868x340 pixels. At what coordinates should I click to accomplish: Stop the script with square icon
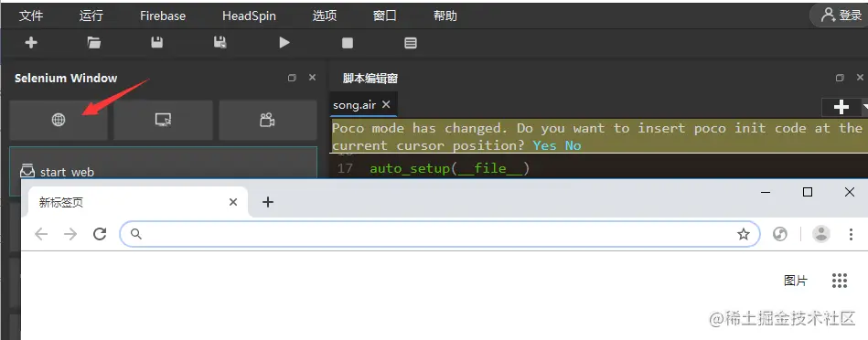point(347,43)
